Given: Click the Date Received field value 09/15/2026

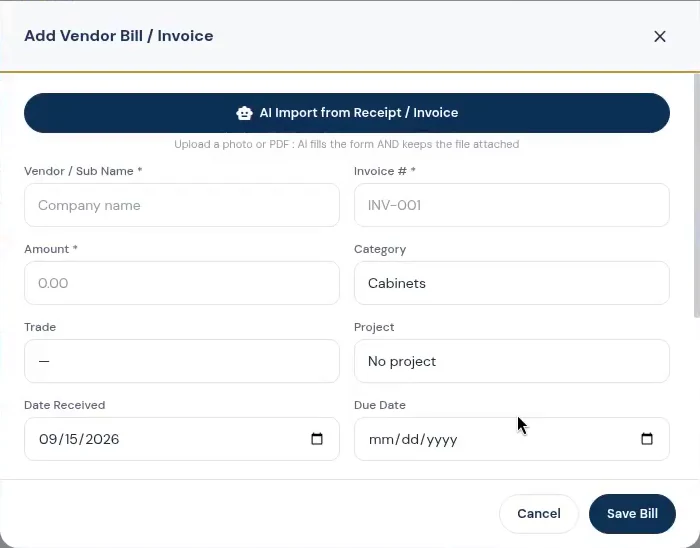Looking at the screenshot, I should coord(79,439).
